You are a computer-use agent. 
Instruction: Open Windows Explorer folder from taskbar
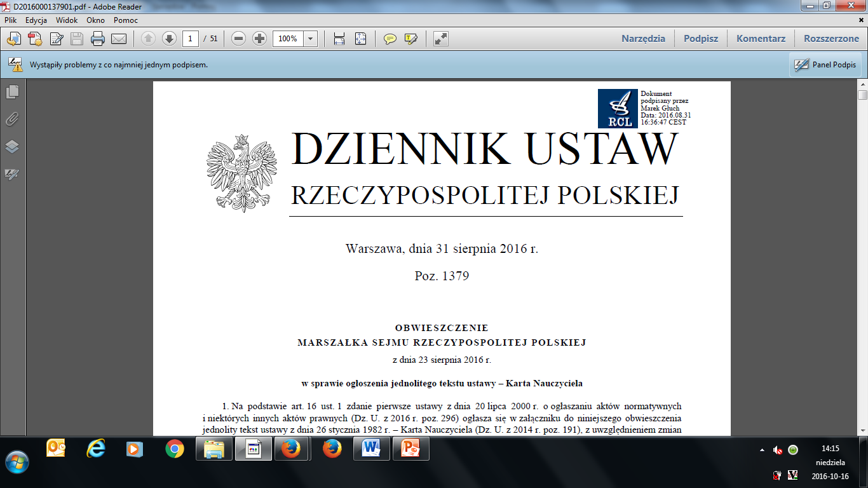pyautogui.click(x=214, y=449)
